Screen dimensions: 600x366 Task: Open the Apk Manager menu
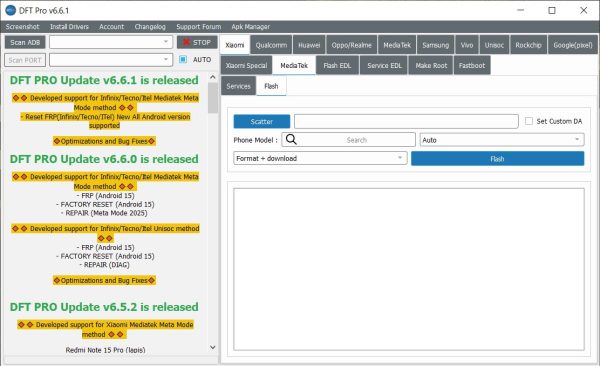point(250,27)
